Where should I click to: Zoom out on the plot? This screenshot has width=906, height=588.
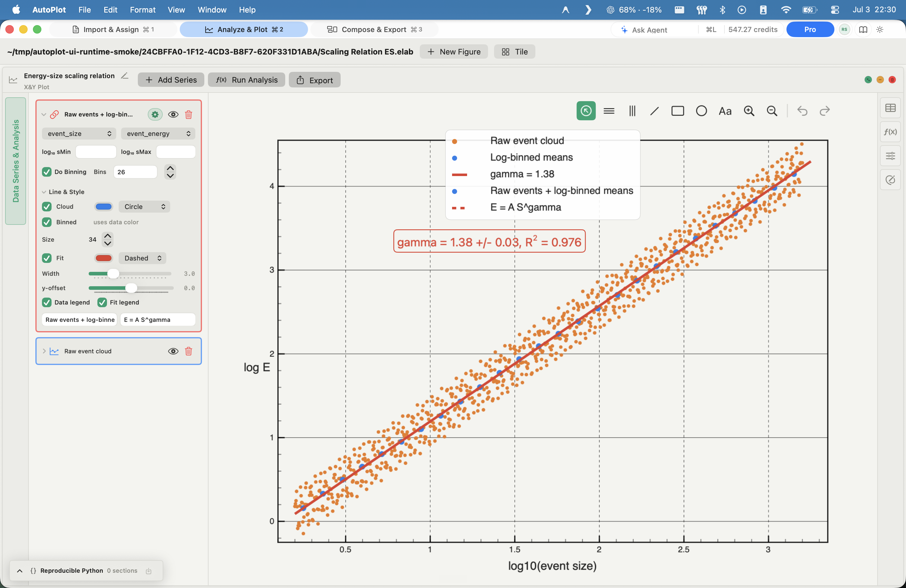pyautogui.click(x=771, y=111)
